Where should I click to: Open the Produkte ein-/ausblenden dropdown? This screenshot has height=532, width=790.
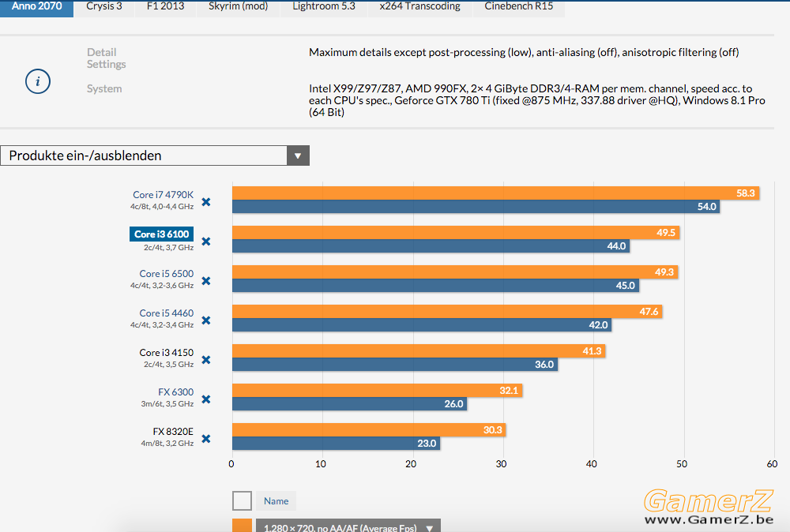tap(155, 155)
